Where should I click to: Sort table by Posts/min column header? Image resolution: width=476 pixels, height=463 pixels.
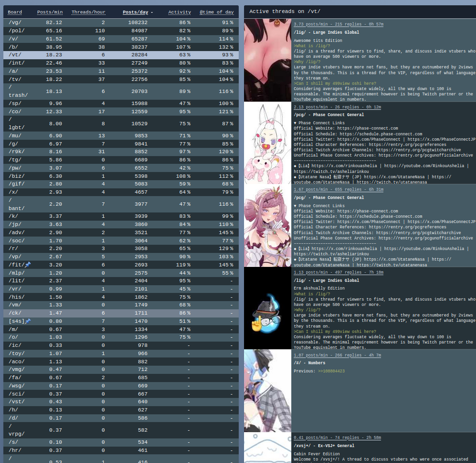[x=50, y=12]
